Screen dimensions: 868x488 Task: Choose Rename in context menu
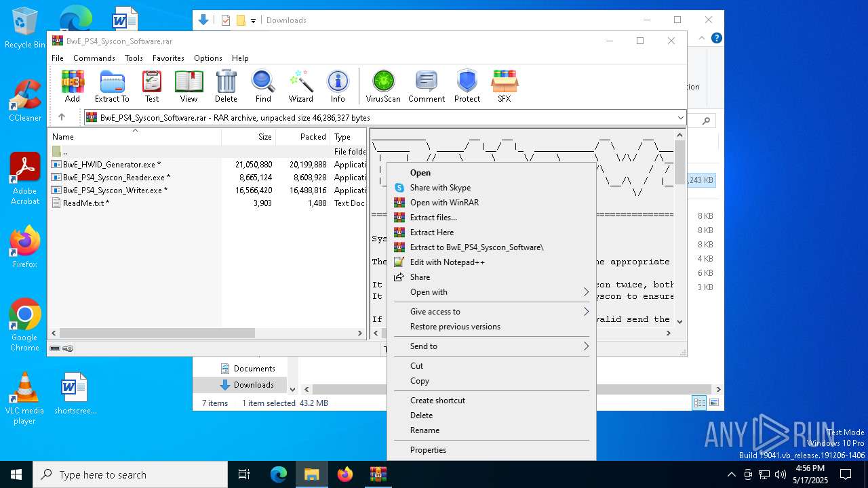(491, 430)
